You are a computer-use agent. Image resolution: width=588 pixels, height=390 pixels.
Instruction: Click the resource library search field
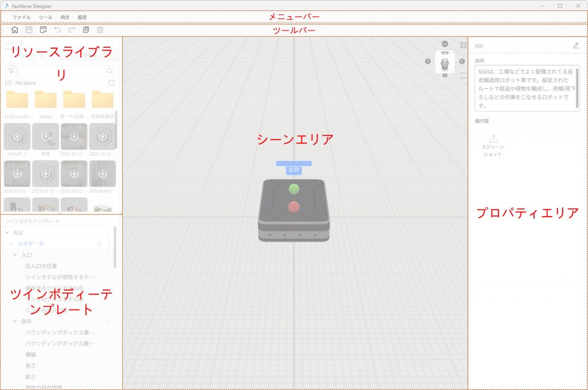(x=63, y=71)
